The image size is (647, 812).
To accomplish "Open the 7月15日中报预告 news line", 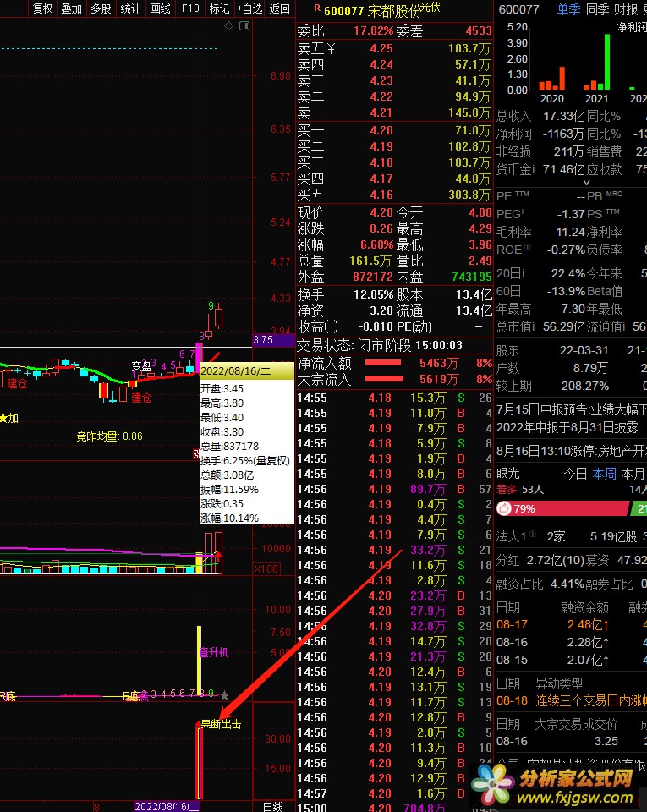I will coord(572,409).
